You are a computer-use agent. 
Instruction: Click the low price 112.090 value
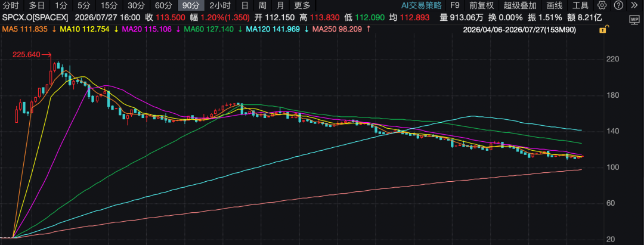pyautogui.click(x=370, y=18)
